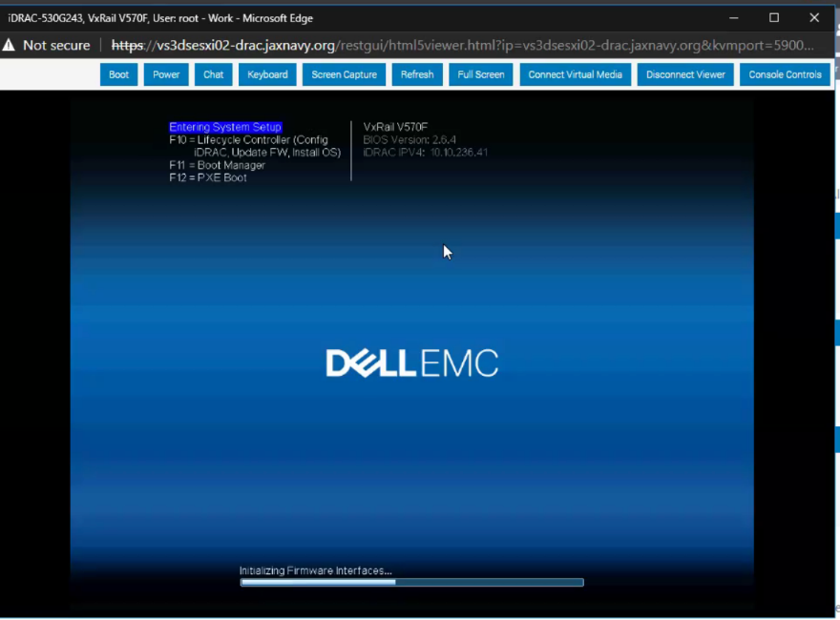Click the iDRAC IPV4 address text

point(426,152)
